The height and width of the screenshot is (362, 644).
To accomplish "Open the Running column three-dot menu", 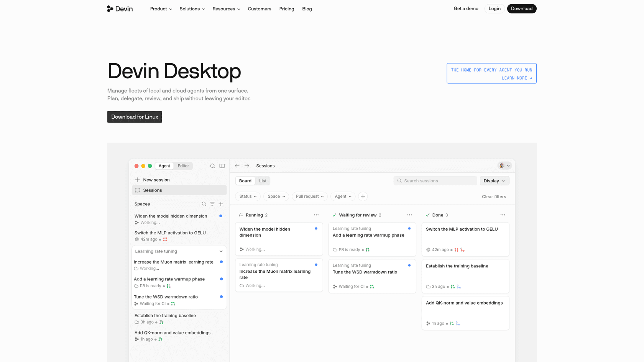I will 316,215.
